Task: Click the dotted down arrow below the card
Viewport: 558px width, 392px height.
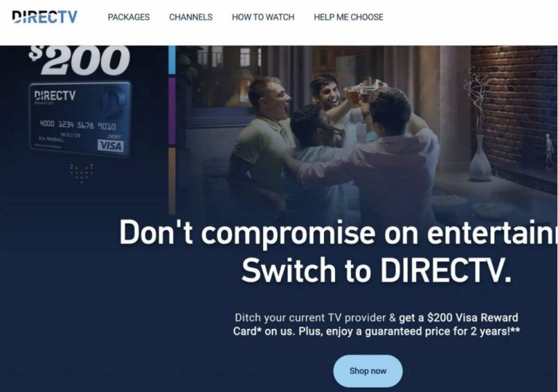Action: pyautogui.click(x=81, y=173)
